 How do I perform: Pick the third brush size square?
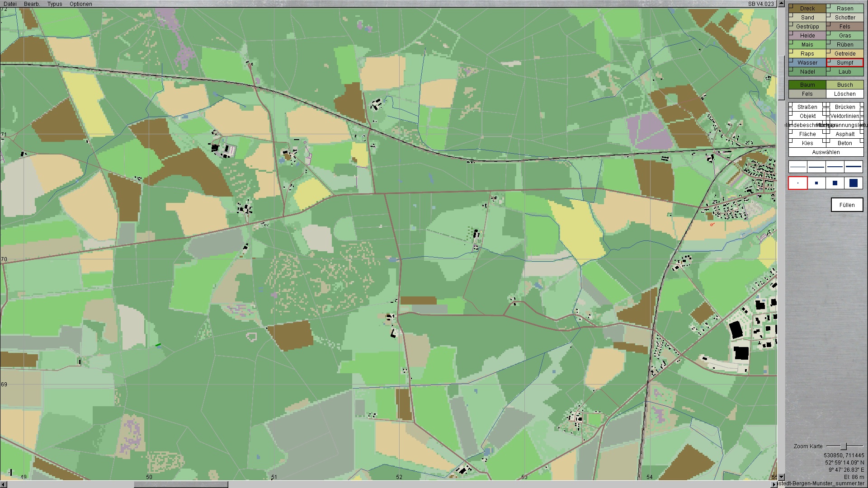(x=835, y=183)
